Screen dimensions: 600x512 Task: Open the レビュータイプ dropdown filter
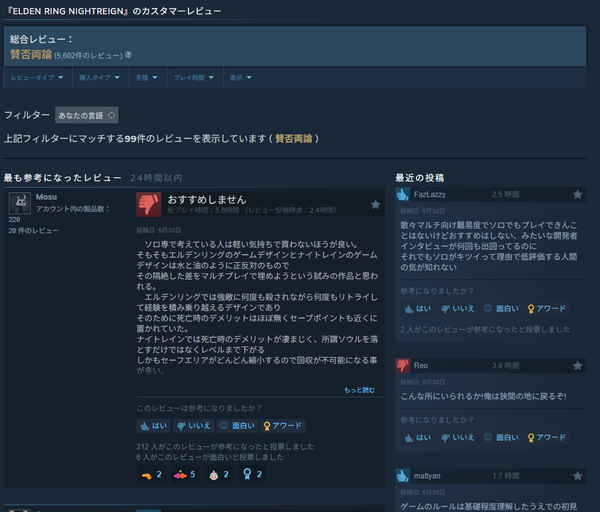click(x=37, y=78)
